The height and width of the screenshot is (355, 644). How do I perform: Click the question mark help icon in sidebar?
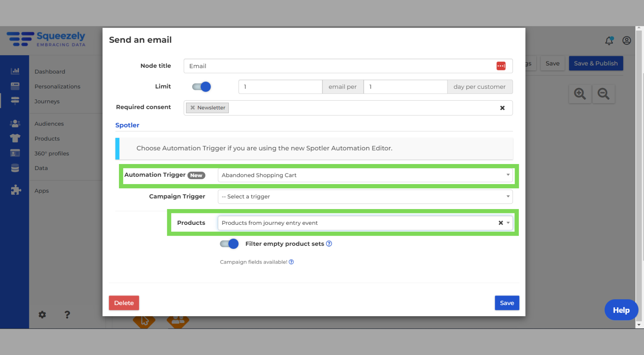coord(67,315)
